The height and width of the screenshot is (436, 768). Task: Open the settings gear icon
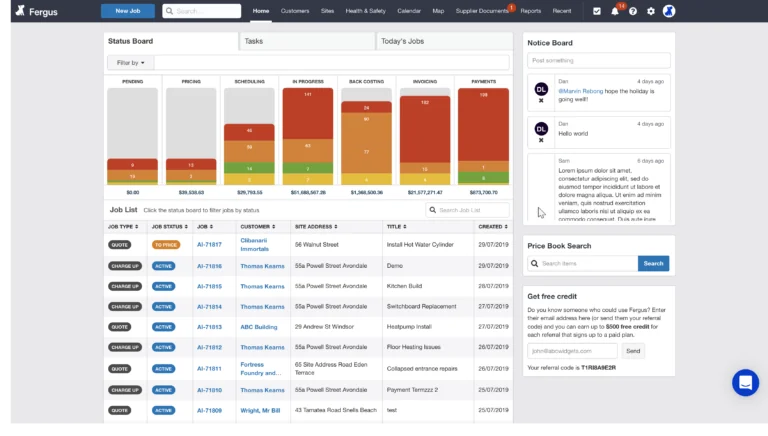coord(651,11)
